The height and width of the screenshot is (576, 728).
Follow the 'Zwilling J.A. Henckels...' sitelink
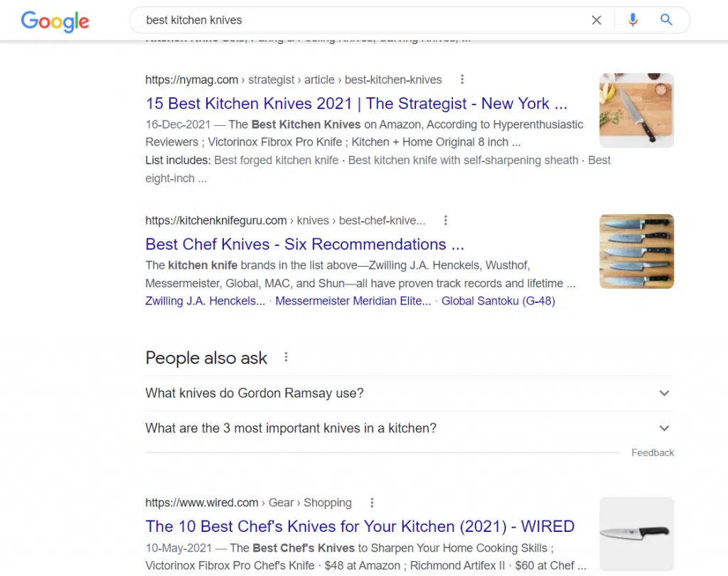pos(205,301)
